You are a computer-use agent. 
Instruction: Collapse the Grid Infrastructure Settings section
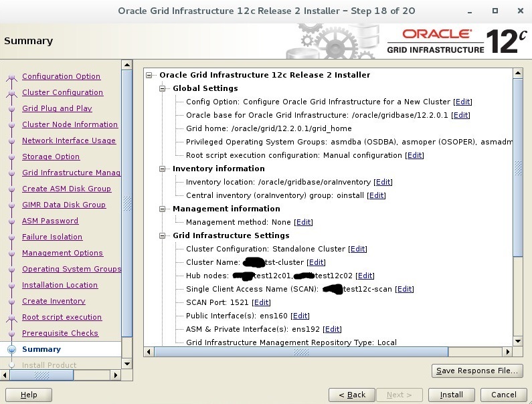pyautogui.click(x=163, y=235)
